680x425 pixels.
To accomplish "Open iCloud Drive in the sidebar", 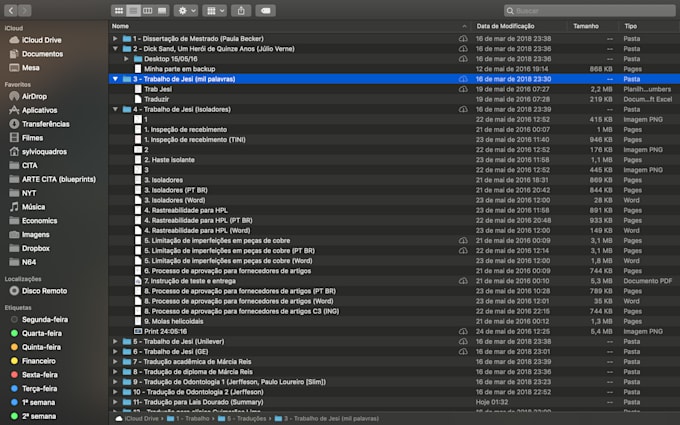I will tap(41, 40).
